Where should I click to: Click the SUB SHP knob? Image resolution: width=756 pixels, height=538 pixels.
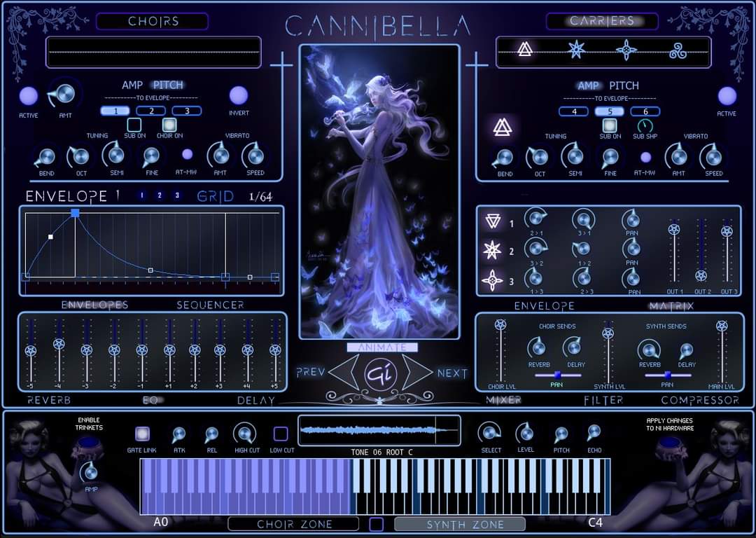pyautogui.click(x=645, y=126)
